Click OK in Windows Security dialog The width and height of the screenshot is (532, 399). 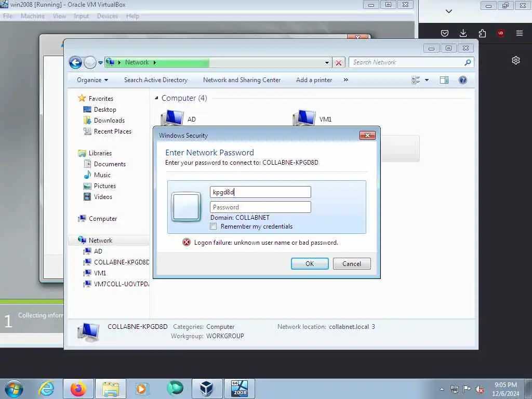[x=310, y=263]
